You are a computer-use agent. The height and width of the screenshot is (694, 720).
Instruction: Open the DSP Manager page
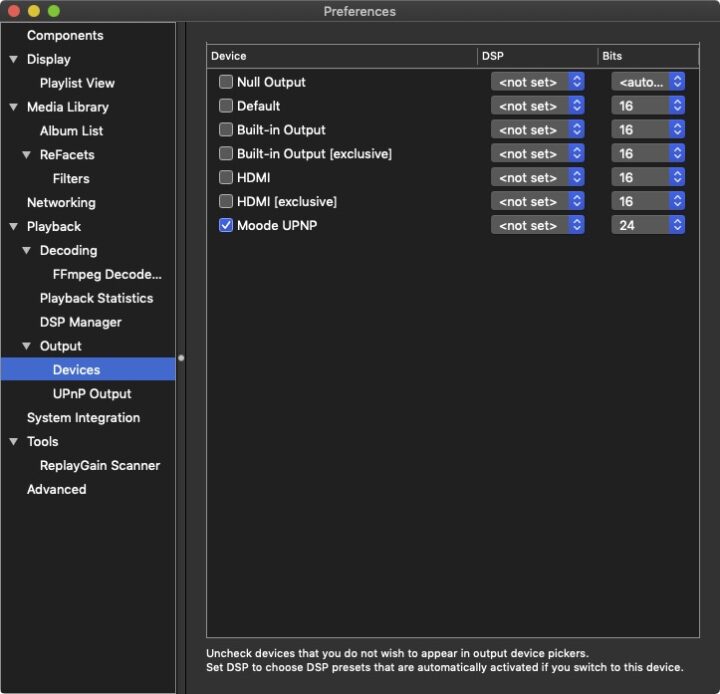coord(80,322)
